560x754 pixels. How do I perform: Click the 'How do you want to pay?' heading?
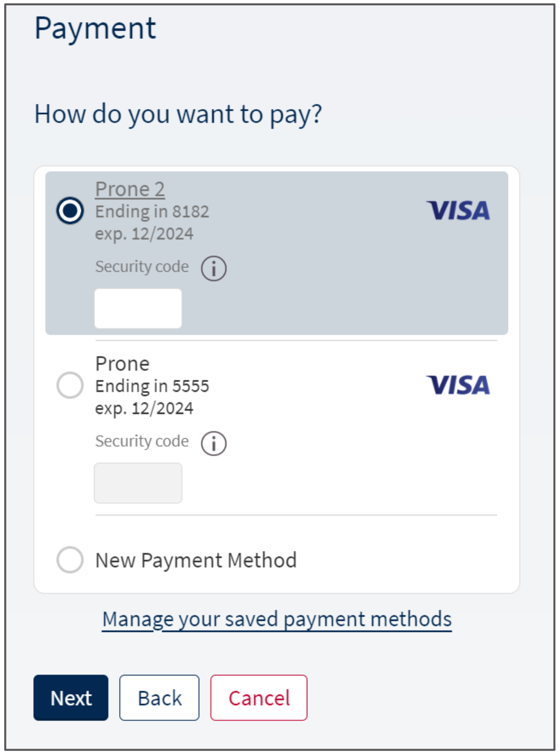point(178,114)
